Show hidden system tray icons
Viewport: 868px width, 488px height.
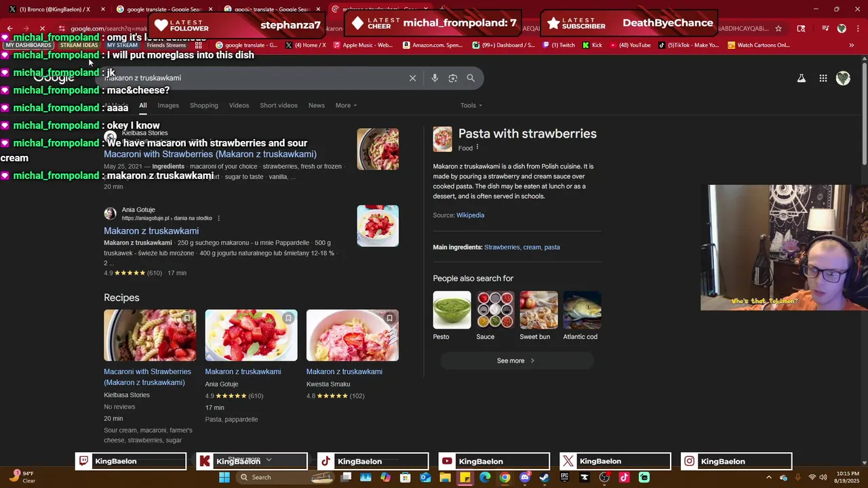pyautogui.click(x=768, y=477)
